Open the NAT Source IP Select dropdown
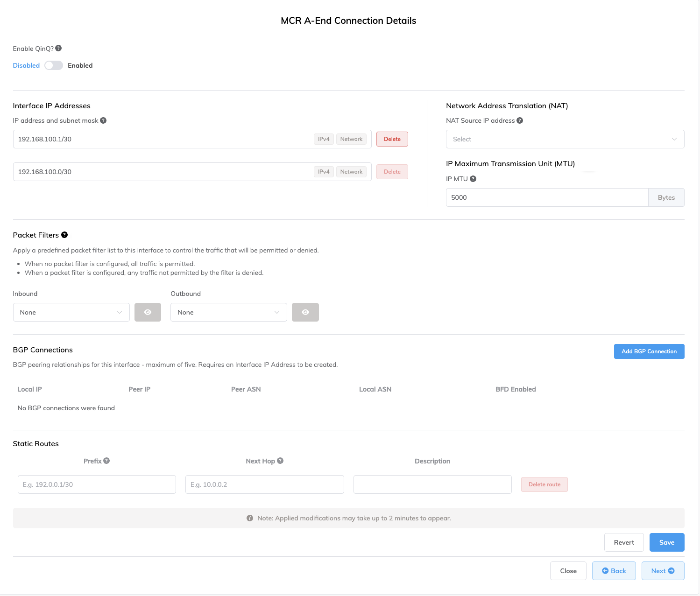Screen dimensions: 700x596 click(565, 139)
